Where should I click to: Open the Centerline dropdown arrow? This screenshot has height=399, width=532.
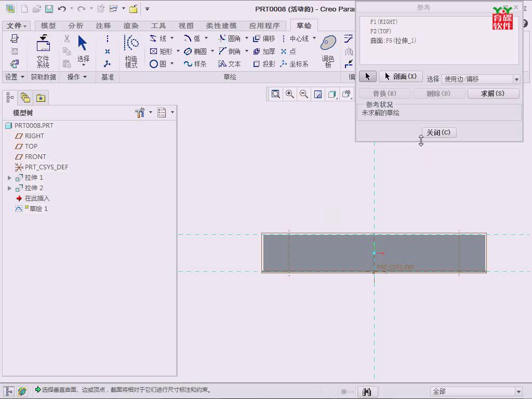[314, 38]
